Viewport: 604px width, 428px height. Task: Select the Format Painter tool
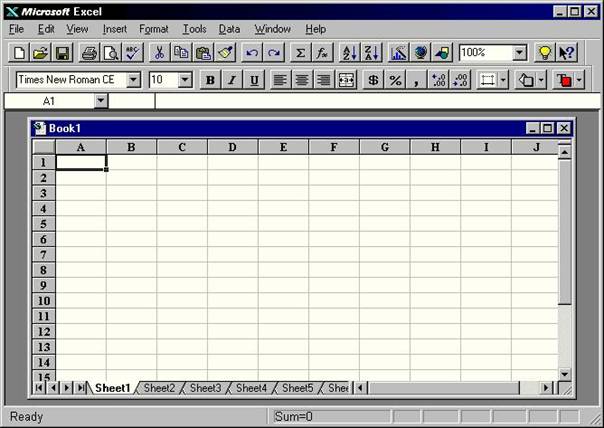click(226, 53)
